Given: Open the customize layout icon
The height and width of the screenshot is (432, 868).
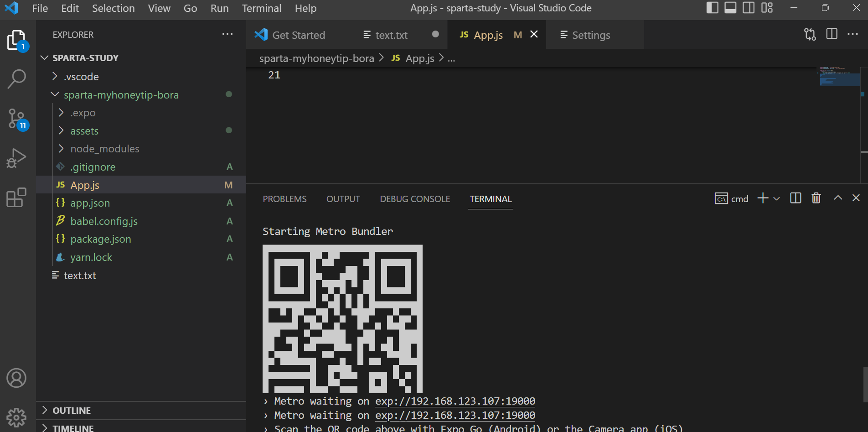Looking at the screenshot, I should tap(767, 8).
